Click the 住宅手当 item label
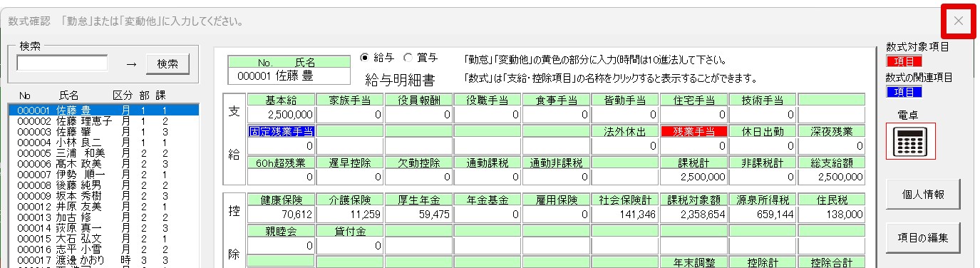This screenshot has height=268, width=980. (694, 100)
